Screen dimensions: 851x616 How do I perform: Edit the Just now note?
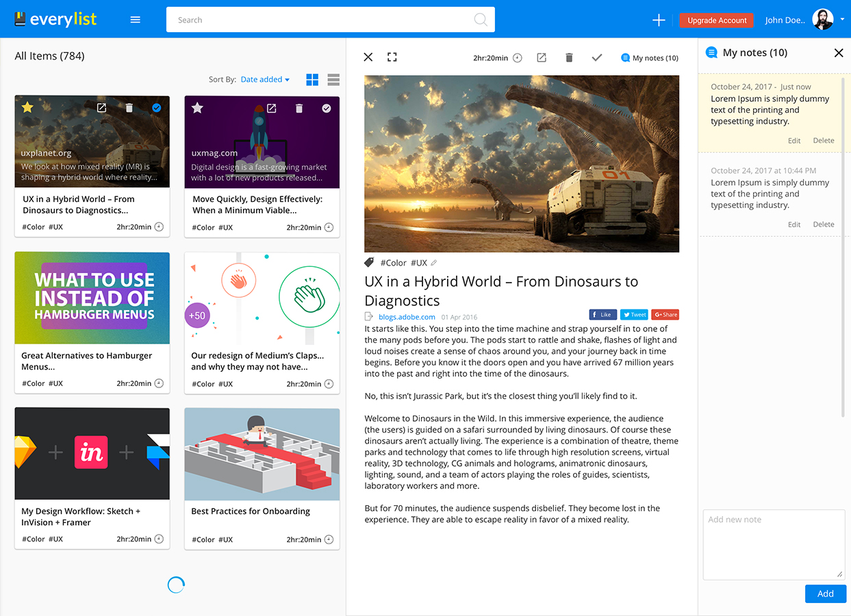click(794, 140)
